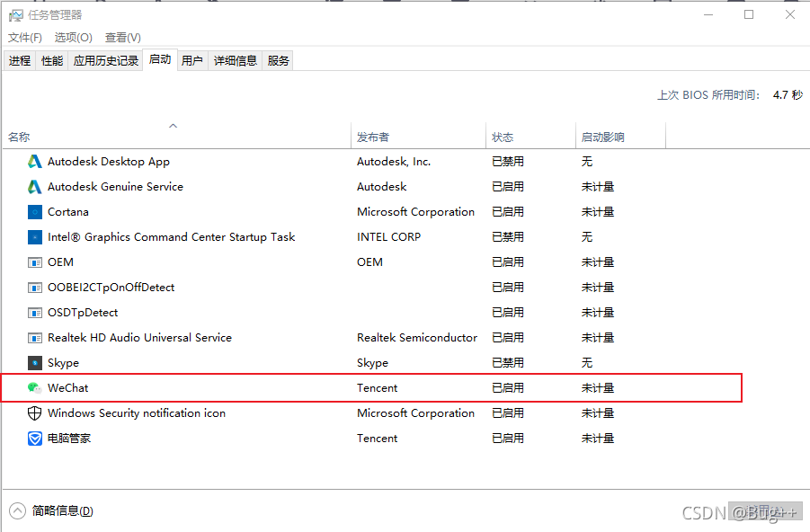Open the 选项(O) menu
Screen dimensions: 810x532
[x=74, y=38]
